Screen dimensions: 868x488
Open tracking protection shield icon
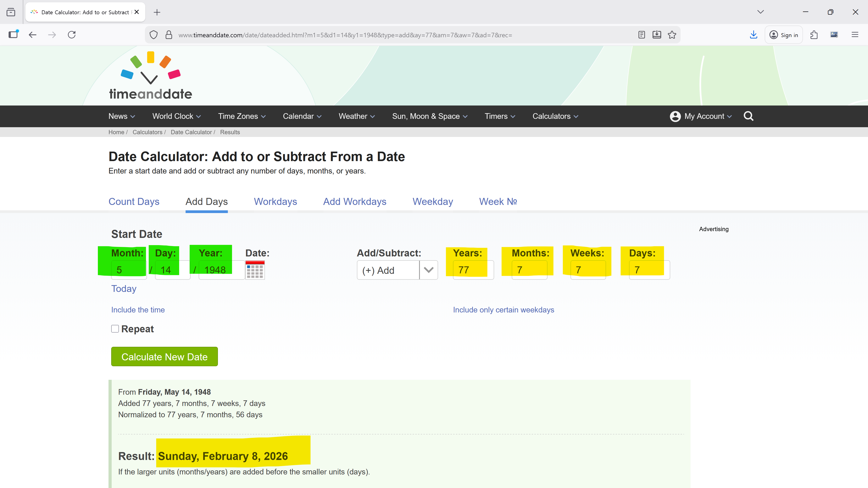[x=154, y=35]
